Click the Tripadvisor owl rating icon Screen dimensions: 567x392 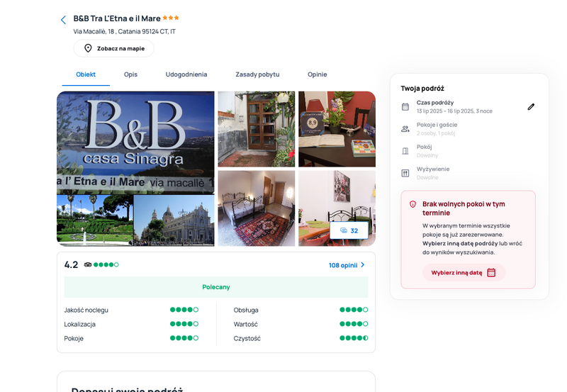(x=88, y=264)
